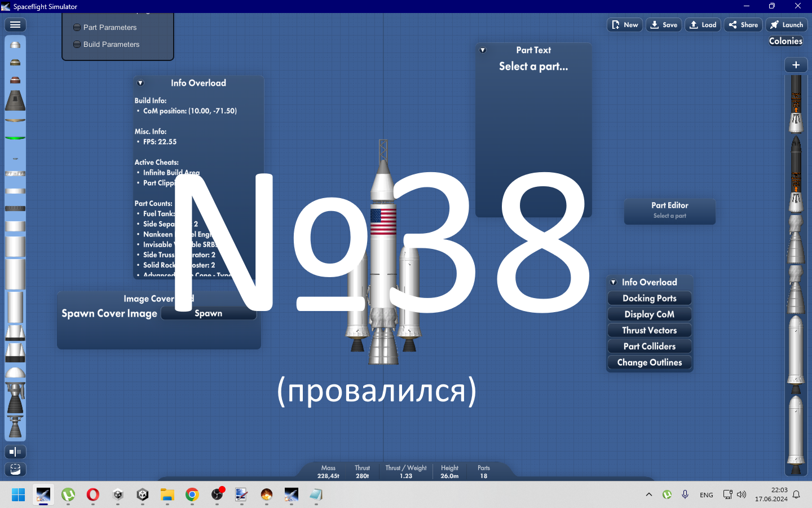Open the bucket-shaped storage icon
Screen dimensions: 812x508
15,469
